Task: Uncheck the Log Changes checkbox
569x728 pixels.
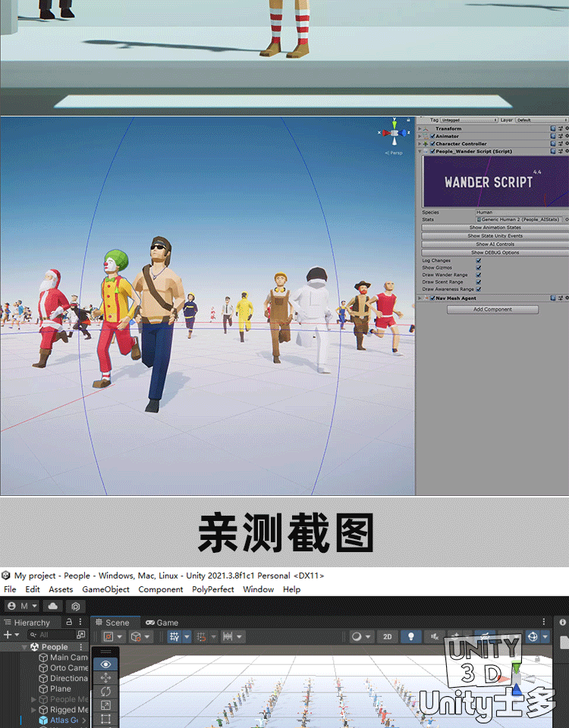Action: click(478, 261)
